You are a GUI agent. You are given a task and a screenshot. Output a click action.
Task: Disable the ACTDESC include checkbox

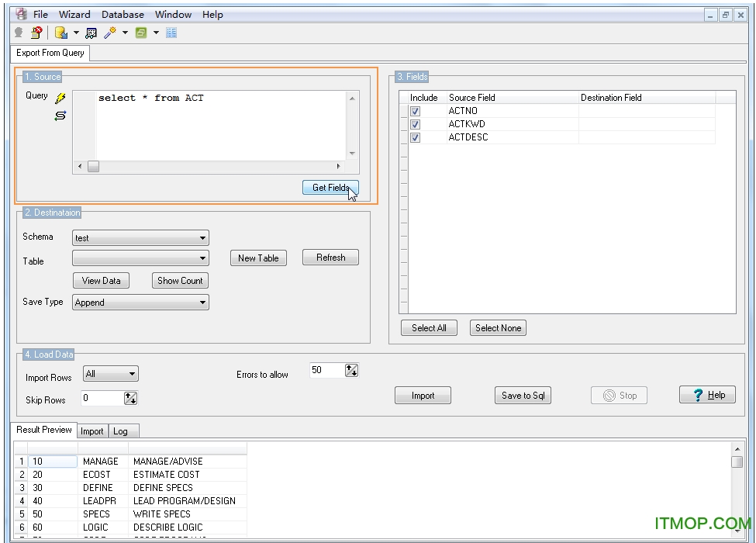(x=415, y=137)
